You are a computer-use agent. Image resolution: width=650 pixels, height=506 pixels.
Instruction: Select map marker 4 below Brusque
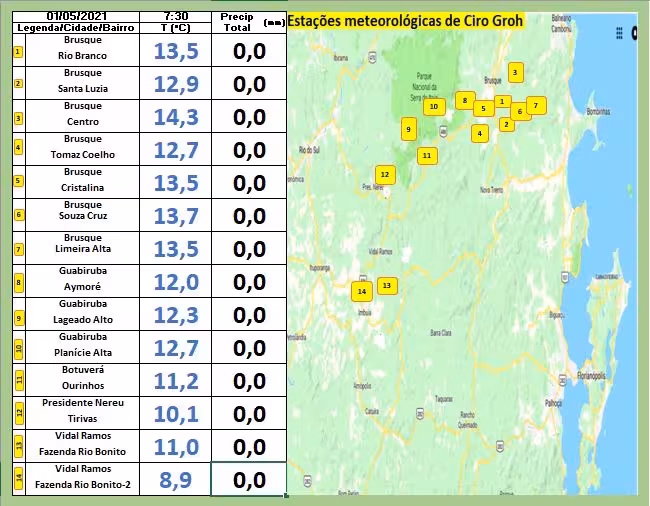tap(480, 133)
